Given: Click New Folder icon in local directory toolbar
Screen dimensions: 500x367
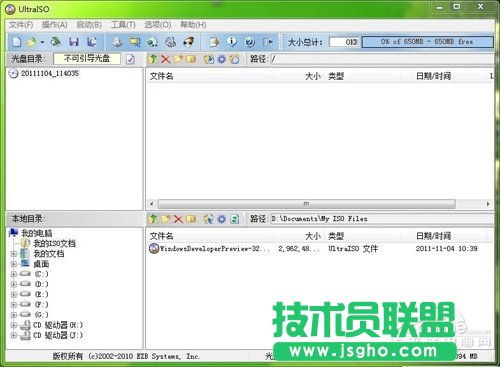Looking at the screenshot, I should [x=165, y=219].
